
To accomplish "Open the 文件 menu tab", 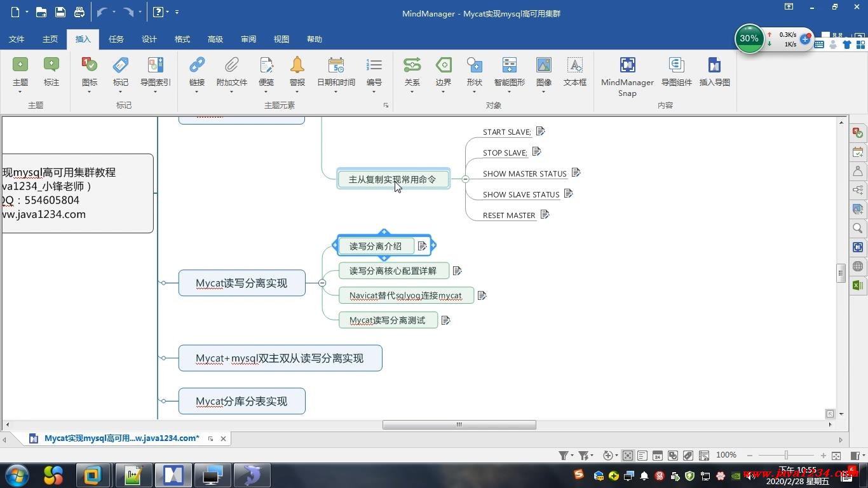I will coord(17,39).
